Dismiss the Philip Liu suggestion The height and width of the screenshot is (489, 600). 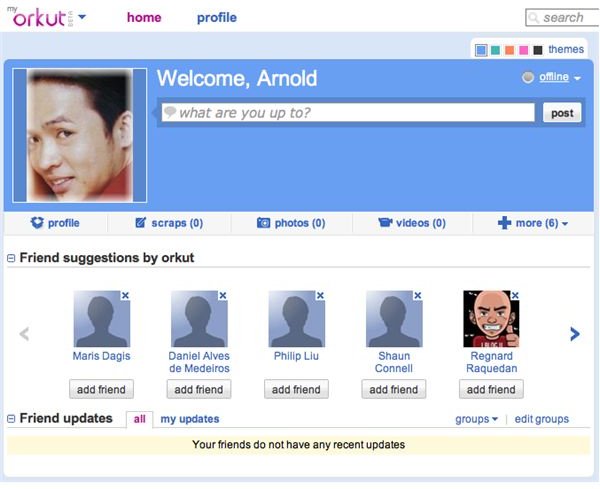[320, 295]
